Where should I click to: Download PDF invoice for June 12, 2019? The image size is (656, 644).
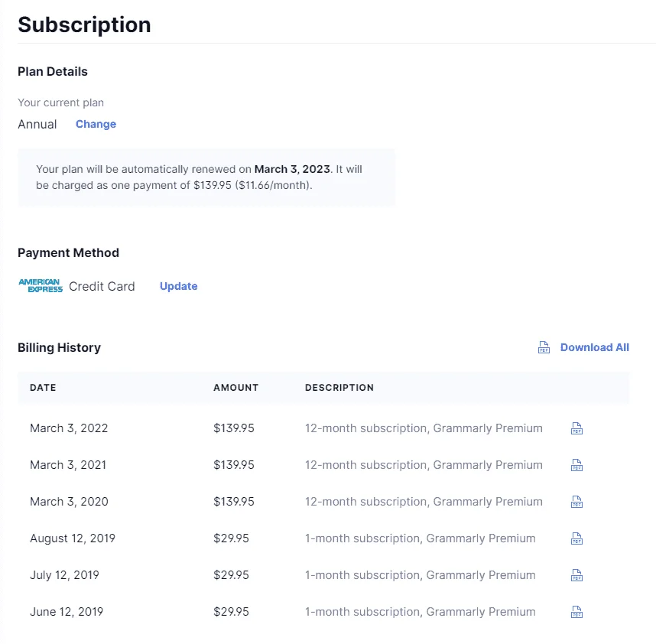(576, 612)
